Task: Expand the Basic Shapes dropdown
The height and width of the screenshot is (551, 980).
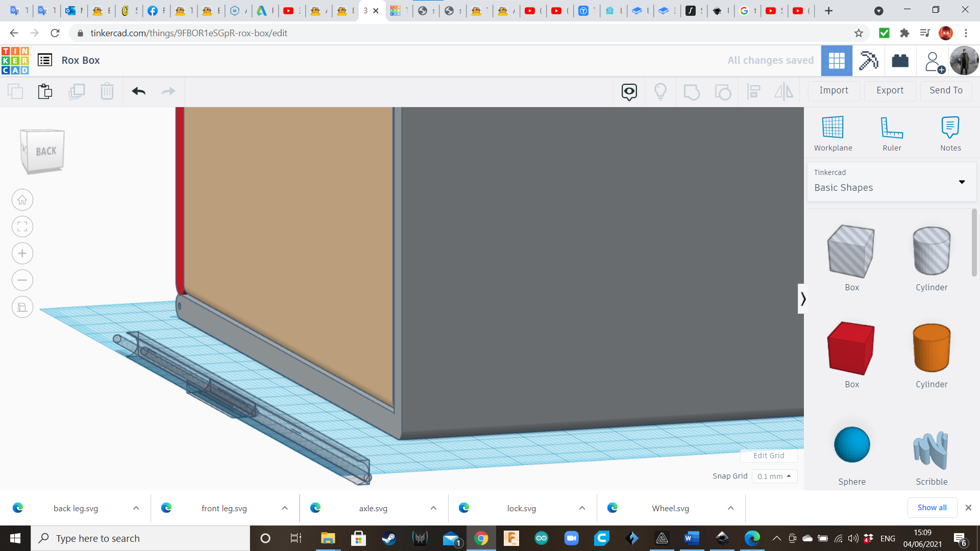Action: [962, 182]
